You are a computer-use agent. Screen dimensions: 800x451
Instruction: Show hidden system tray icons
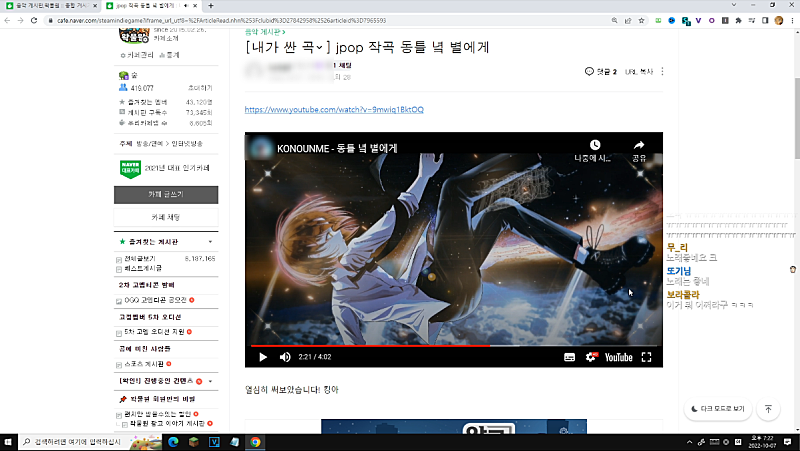click(690, 442)
